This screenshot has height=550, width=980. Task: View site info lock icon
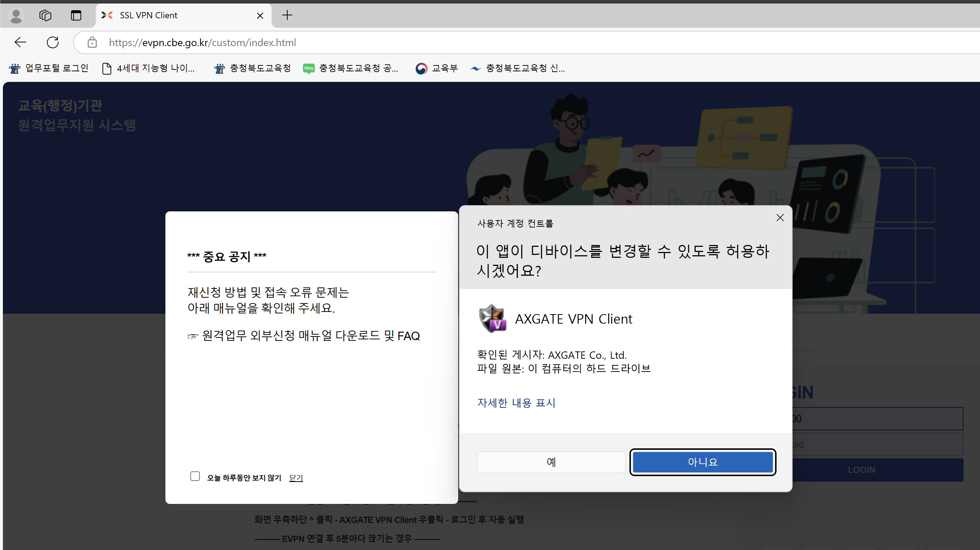click(92, 42)
